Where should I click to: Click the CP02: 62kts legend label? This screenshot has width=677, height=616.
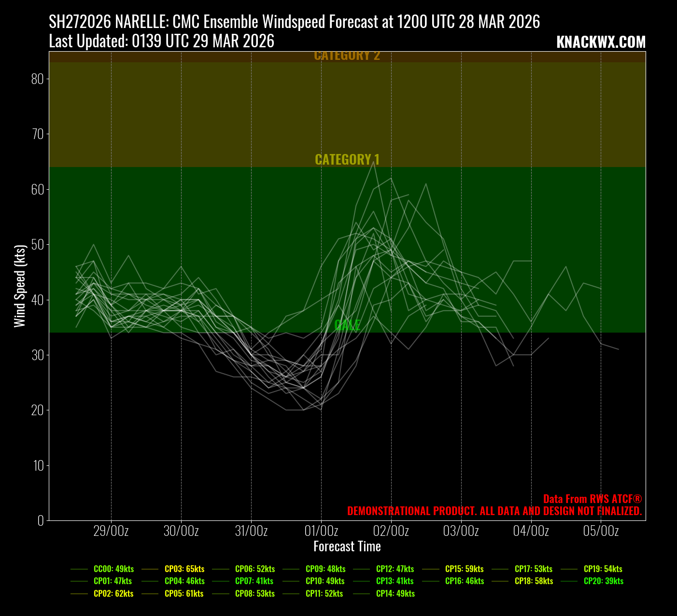point(113,593)
